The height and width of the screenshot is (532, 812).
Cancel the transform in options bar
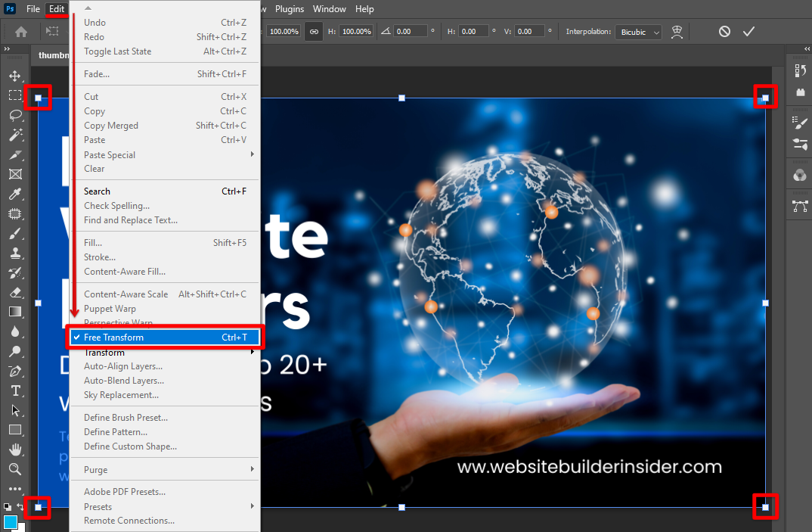724,32
